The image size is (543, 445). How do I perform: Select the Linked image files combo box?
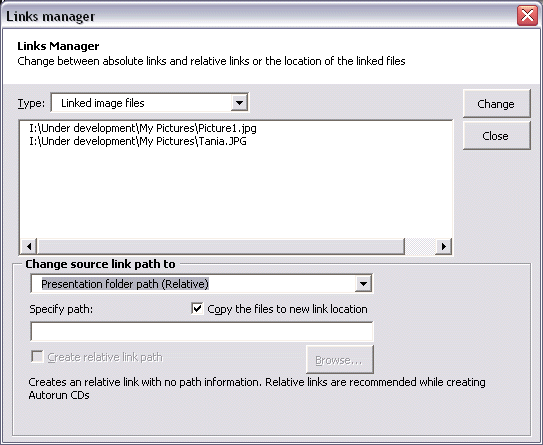[x=150, y=103]
